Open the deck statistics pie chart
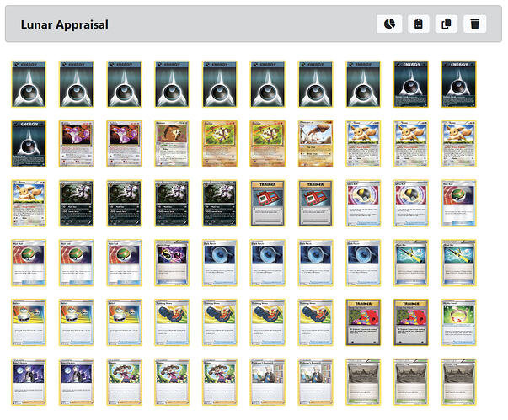 (389, 24)
